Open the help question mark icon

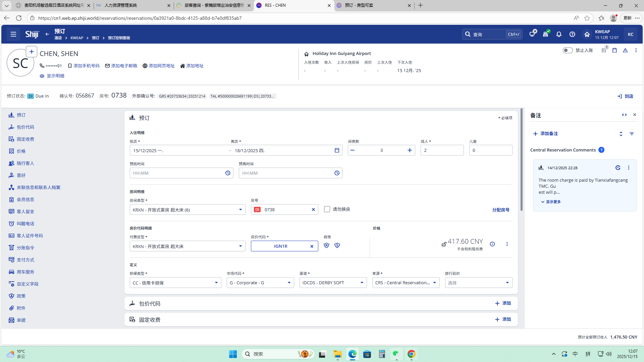[572, 34]
